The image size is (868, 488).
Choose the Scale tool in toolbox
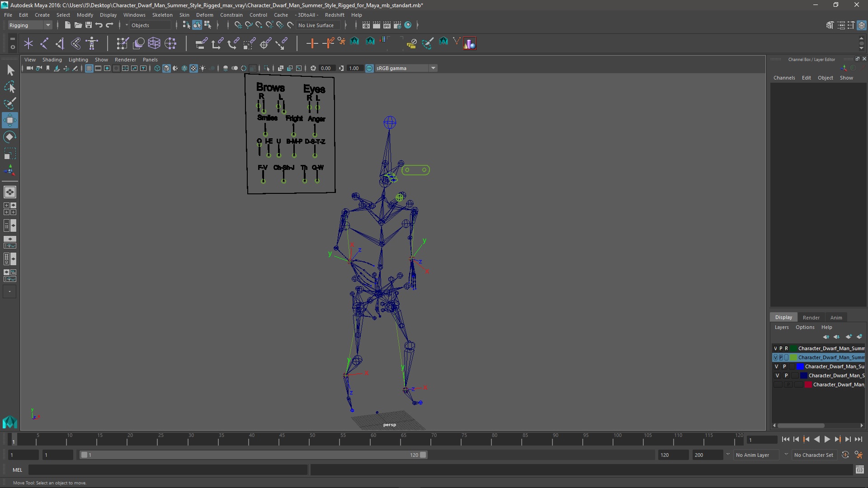10,153
